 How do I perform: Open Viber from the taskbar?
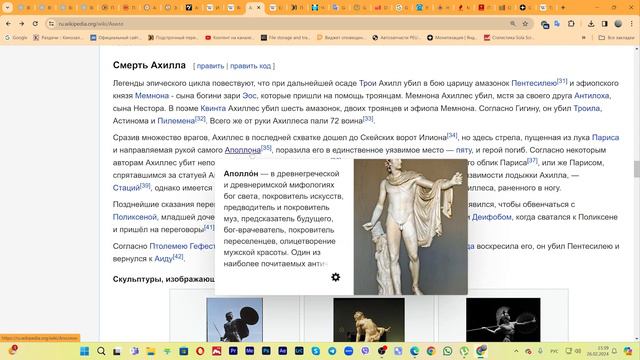(365, 351)
